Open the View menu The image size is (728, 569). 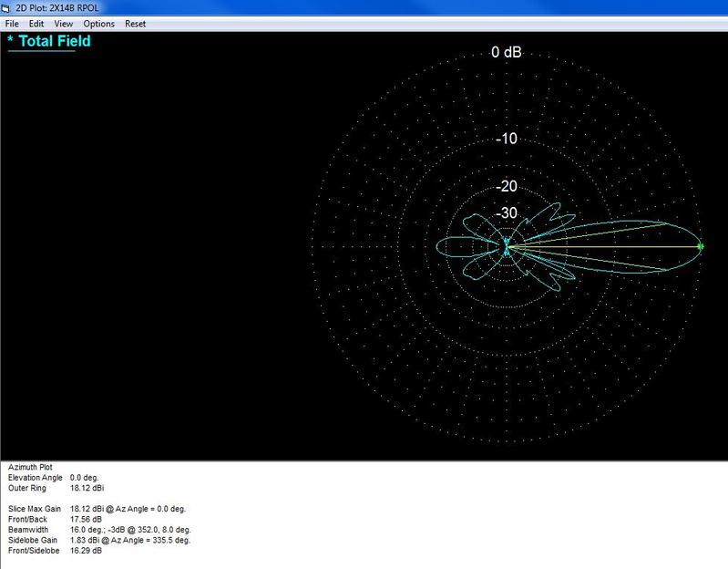coord(64,24)
